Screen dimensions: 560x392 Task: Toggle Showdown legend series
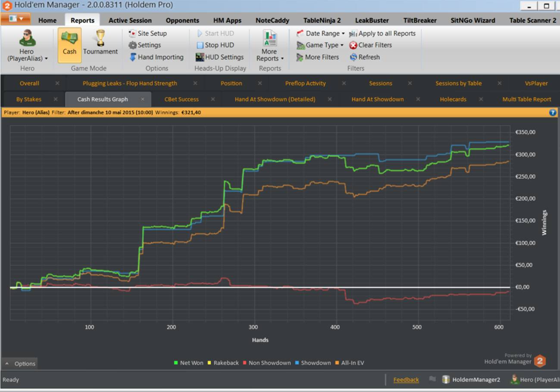(x=313, y=363)
